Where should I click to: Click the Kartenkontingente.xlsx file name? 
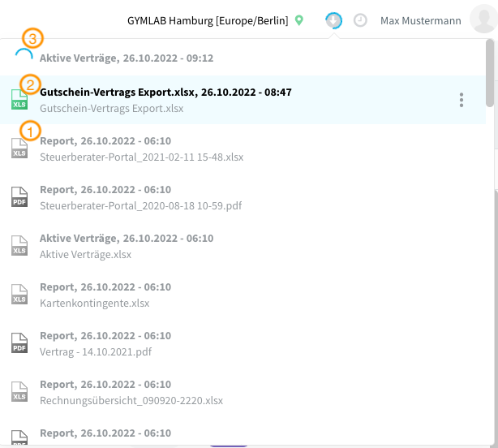pos(95,303)
